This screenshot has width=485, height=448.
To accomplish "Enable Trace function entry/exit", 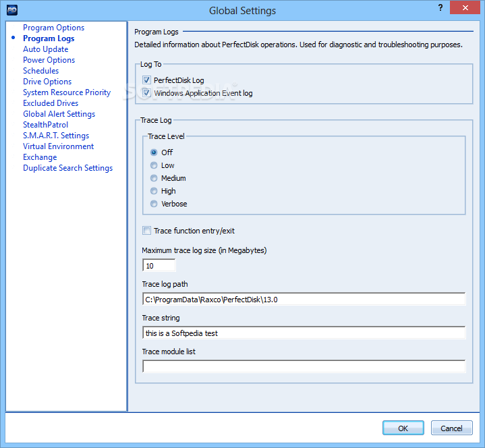I will tap(146, 231).
